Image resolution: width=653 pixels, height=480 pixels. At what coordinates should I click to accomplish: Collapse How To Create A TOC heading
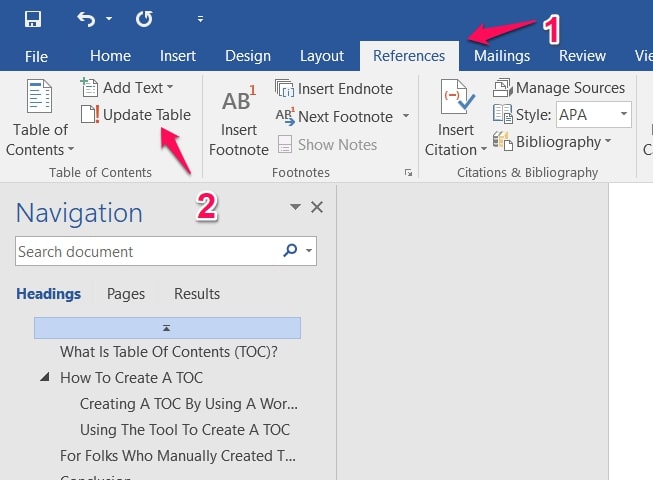pyautogui.click(x=45, y=378)
